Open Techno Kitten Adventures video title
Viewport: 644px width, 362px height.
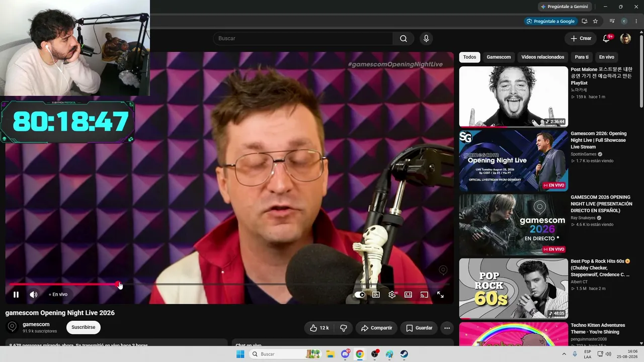(x=598, y=329)
